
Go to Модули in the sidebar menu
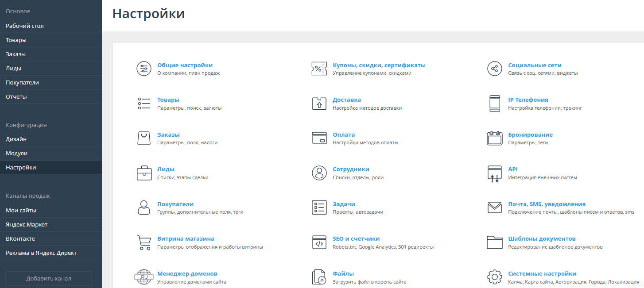(17, 153)
